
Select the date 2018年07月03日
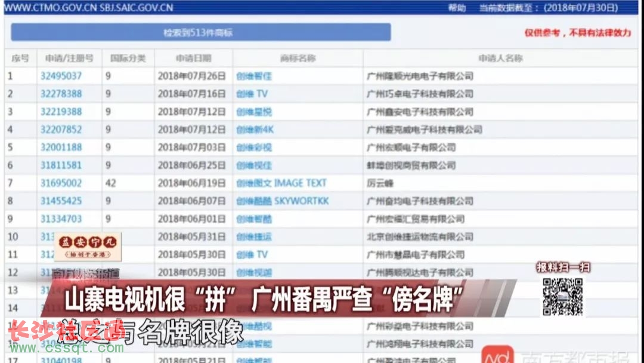coord(192,147)
